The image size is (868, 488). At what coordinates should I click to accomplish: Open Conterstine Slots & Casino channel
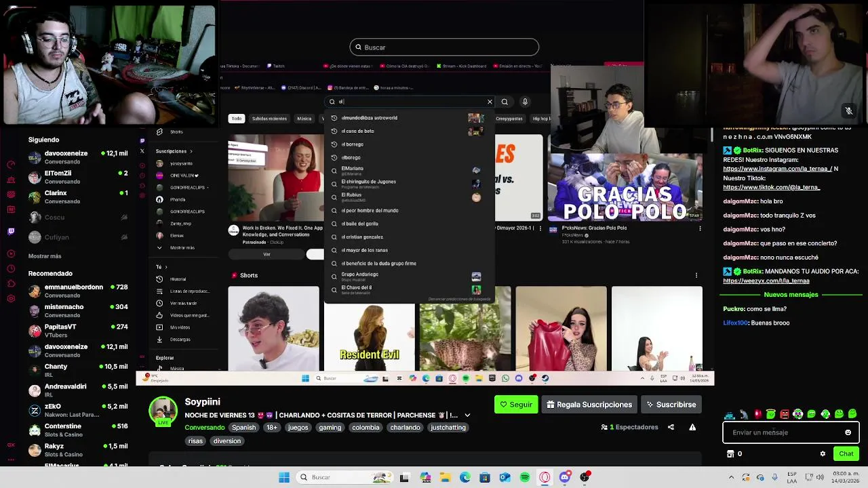tap(78, 430)
